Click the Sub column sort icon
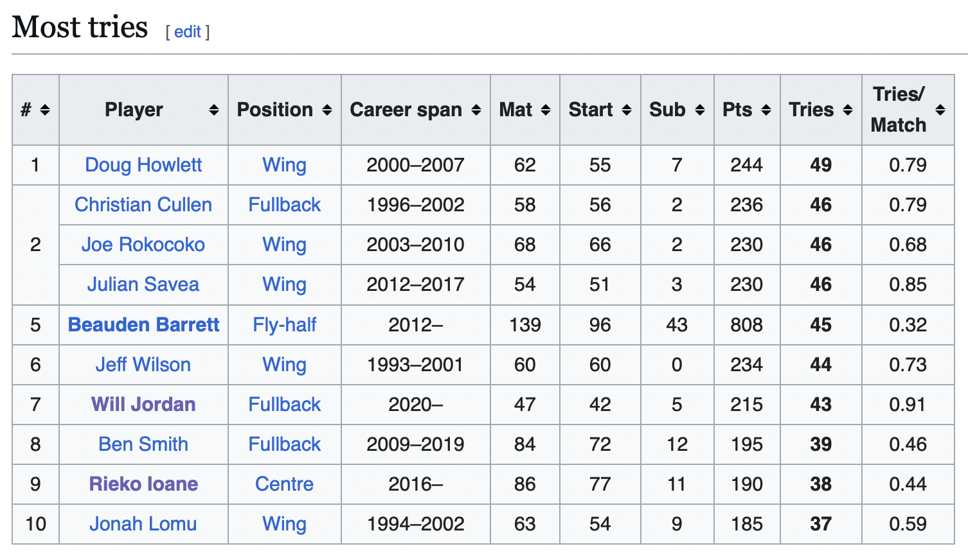The width and height of the screenshot is (968, 560). coord(700,110)
